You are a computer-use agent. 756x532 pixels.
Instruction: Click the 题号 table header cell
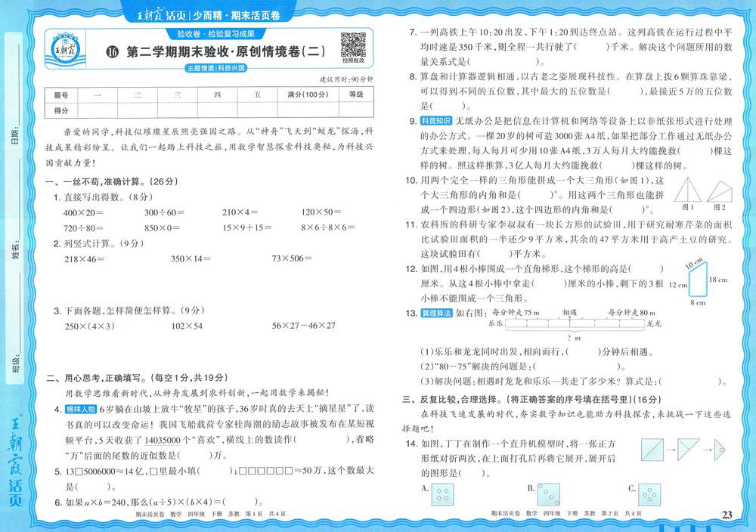click(61, 95)
